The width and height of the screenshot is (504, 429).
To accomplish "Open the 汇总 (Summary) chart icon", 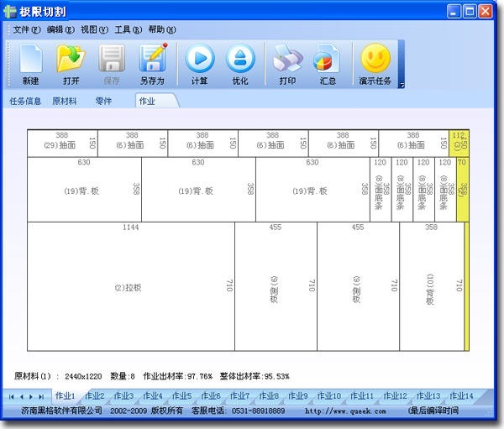I will pyautogui.click(x=328, y=65).
